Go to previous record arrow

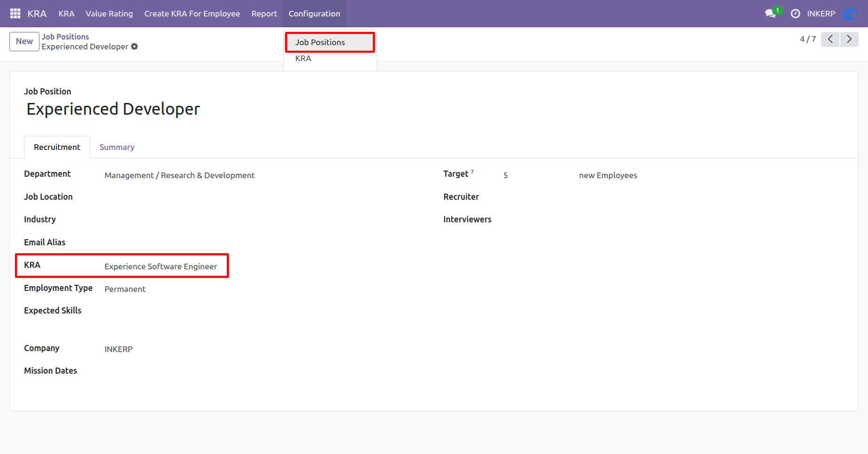point(830,39)
